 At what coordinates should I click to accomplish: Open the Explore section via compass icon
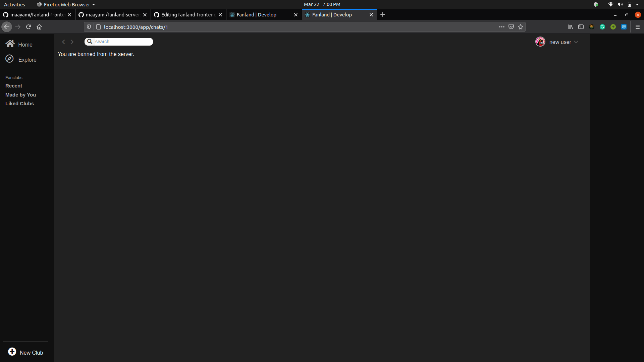point(9,59)
